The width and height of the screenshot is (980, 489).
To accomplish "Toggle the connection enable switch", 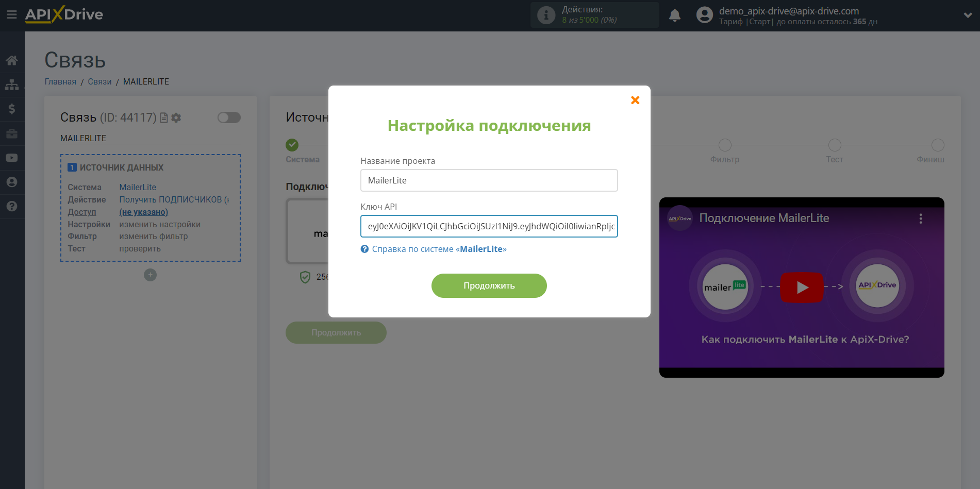I will (229, 117).
